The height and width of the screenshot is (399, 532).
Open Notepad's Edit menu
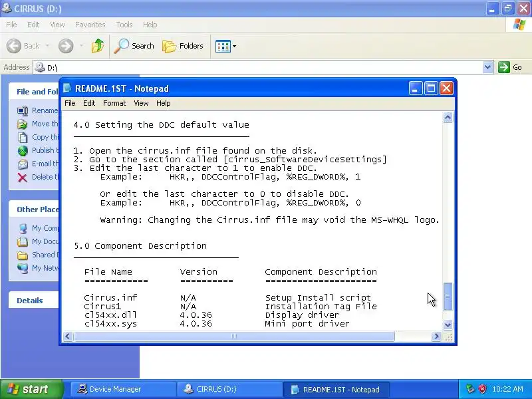[x=89, y=103]
